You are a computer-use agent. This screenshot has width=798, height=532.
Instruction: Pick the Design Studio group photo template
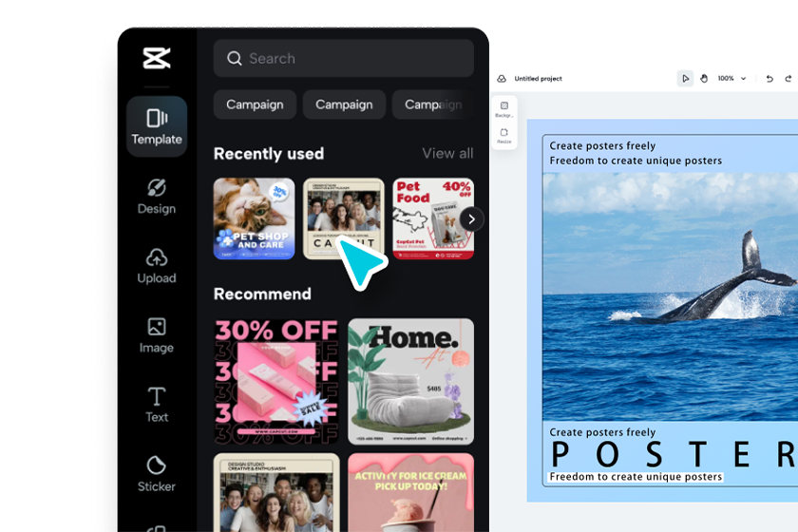pyautogui.click(x=276, y=492)
